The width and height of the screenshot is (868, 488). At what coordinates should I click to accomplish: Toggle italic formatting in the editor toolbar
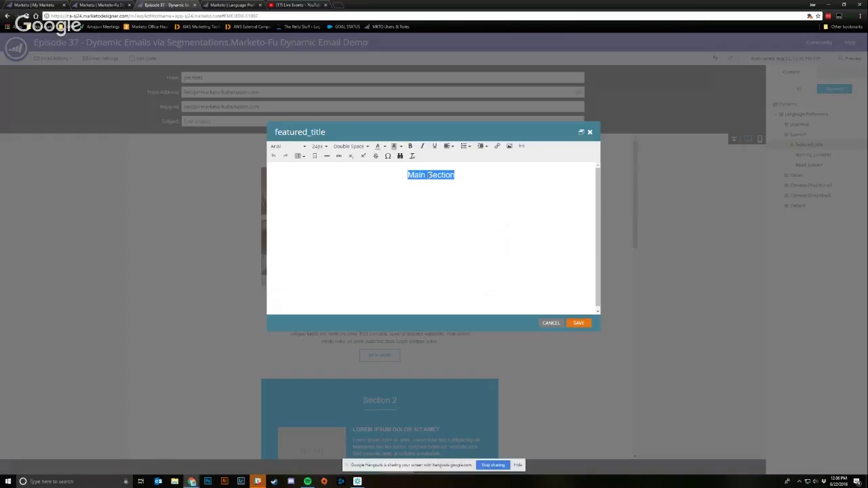click(422, 146)
